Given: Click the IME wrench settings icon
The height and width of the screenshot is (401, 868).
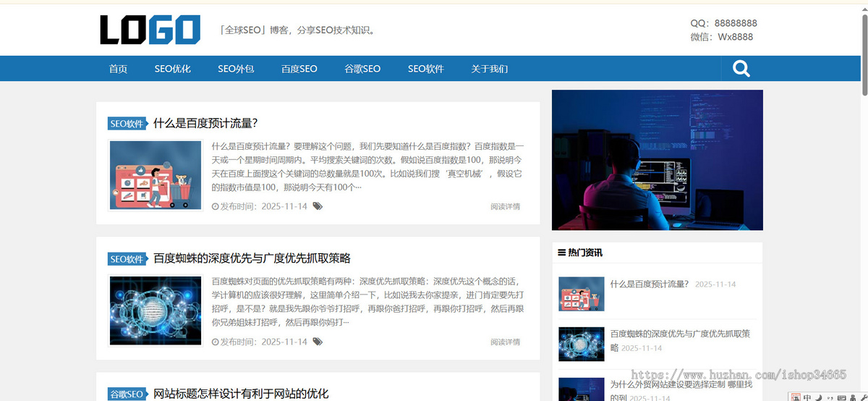Looking at the screenshot, I should click(864, 397).
